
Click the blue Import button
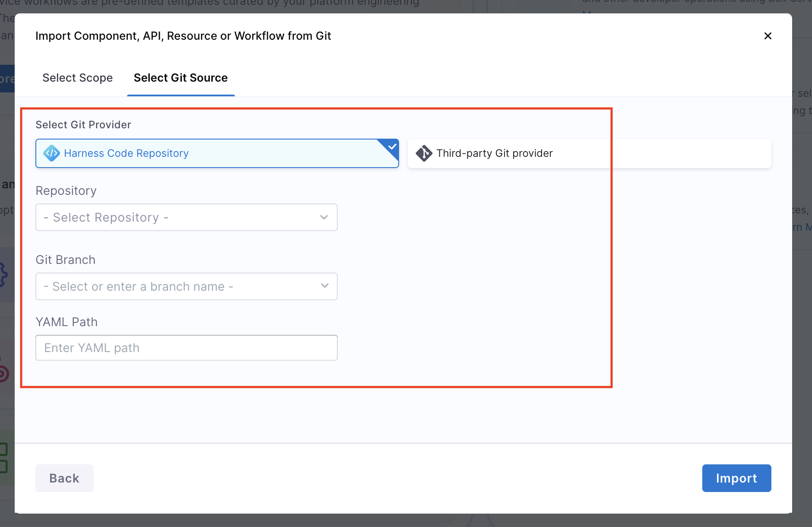tap(736, 478)
